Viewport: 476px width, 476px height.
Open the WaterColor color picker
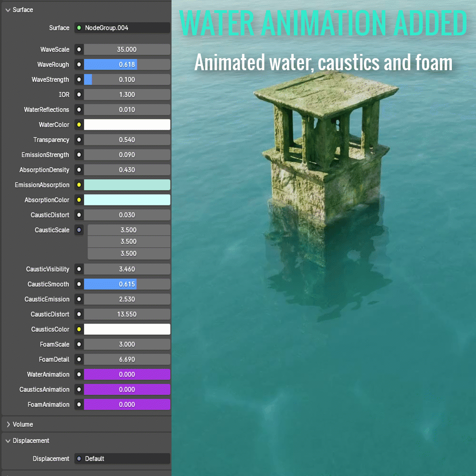(x=126, y=125)
